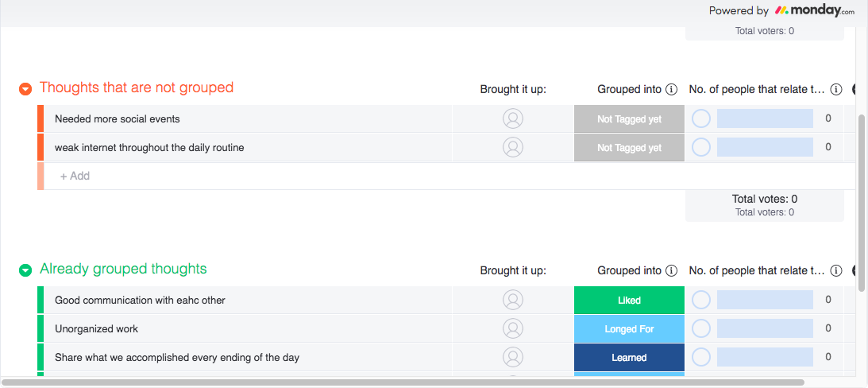Toggle vote circle for Needed more social events
Image resolution: width=868 pixels, height=388 pixels.
coord(701,118)
